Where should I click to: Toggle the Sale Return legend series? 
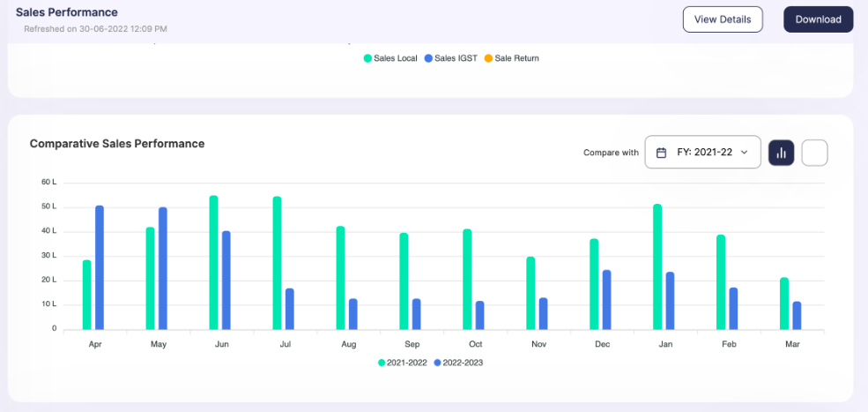(511, 58)
